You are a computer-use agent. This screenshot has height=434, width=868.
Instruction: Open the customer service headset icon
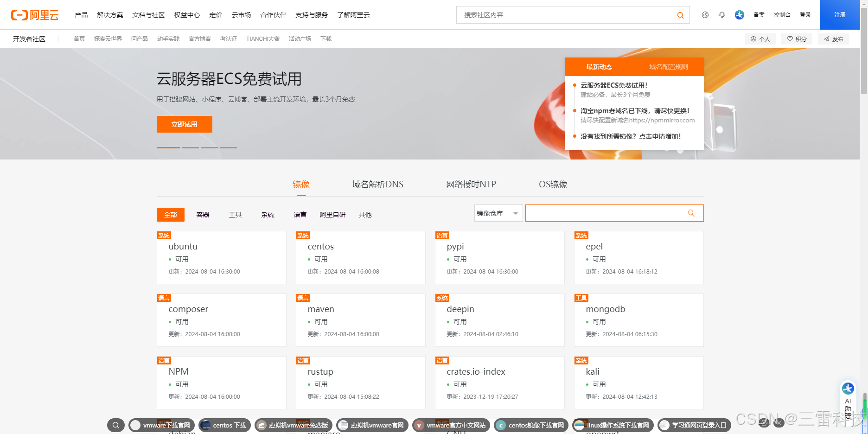click(722, 15)
